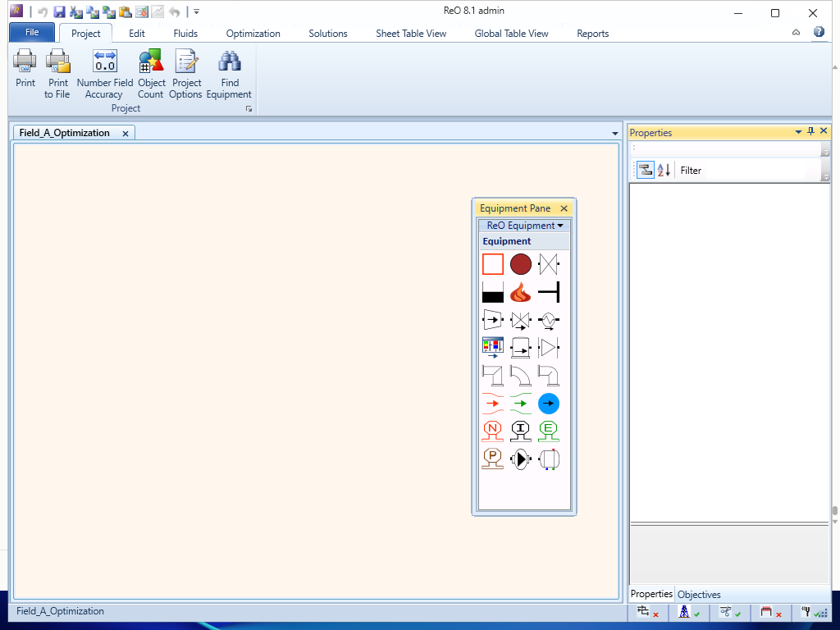Screen dimensions: 840x630
Task: Click the save icon in quick access toolbar
Action: (59, 11)
